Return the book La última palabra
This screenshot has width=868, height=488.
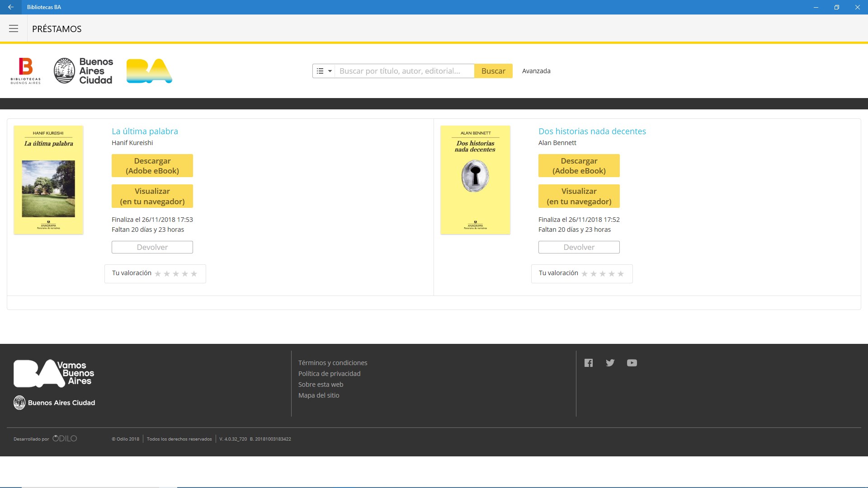152,247
